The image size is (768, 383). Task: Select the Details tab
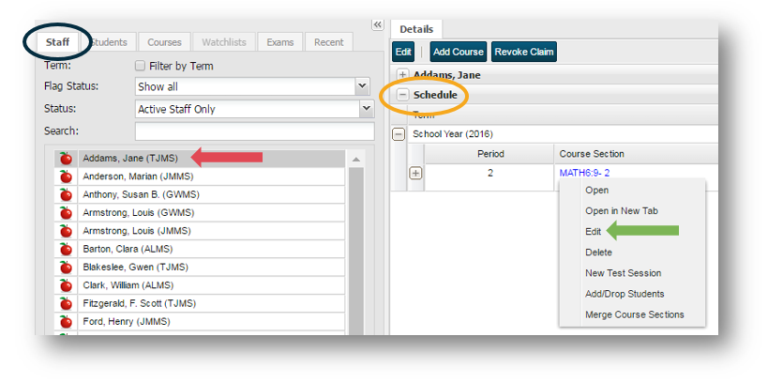tap(416, 29)
